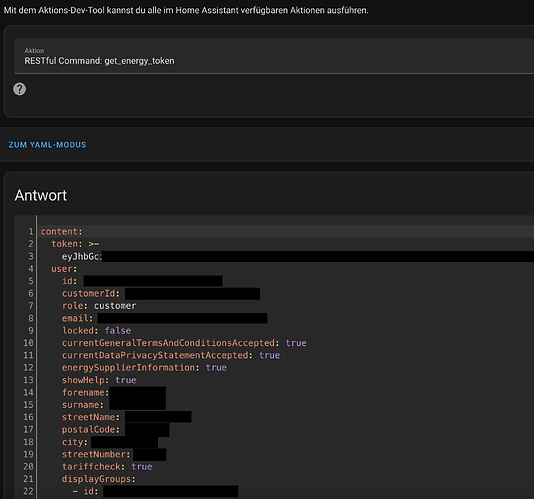Open the Aktion RESTful Command dropdown field
Viewport: 534px width, 499px height.
click(274, 56)
